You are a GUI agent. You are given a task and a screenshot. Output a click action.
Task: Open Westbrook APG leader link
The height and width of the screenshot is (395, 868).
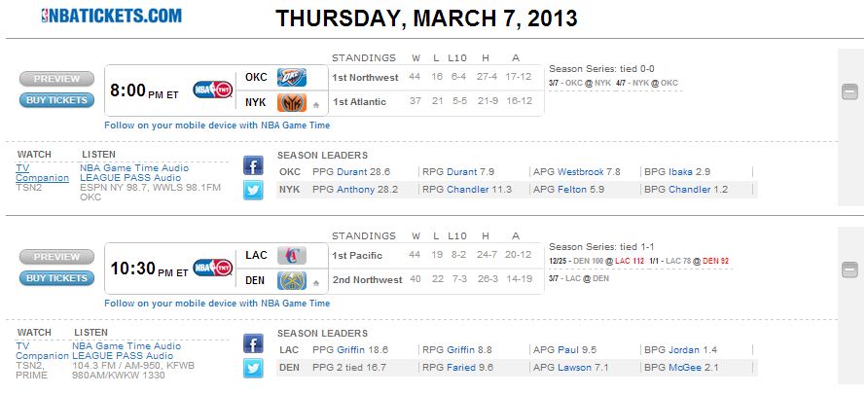[581, 172]
